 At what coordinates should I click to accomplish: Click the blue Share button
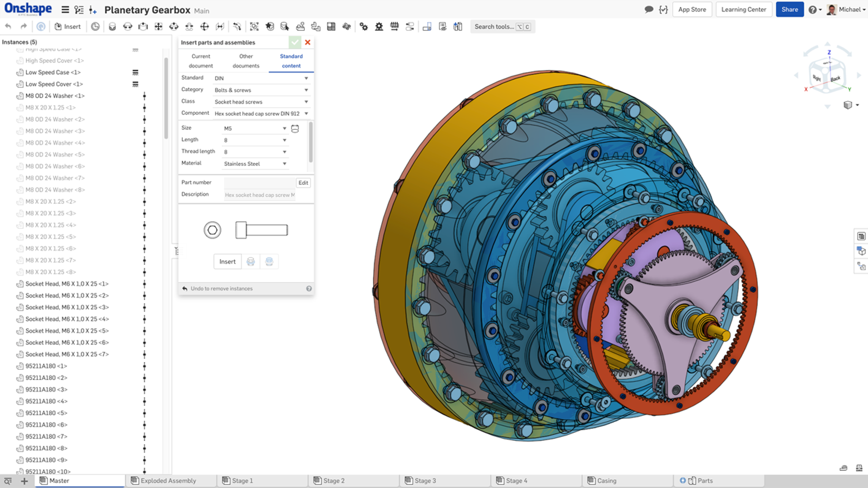coord(789,10)
